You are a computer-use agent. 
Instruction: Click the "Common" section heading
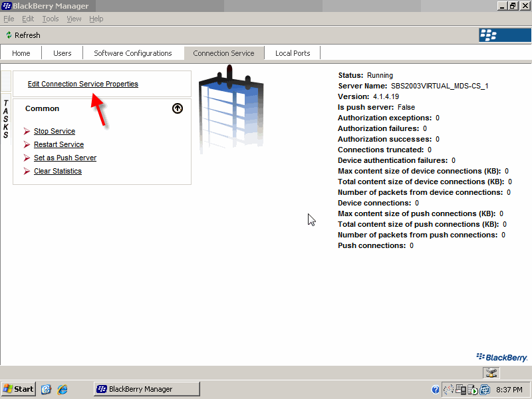coord(43,108)
